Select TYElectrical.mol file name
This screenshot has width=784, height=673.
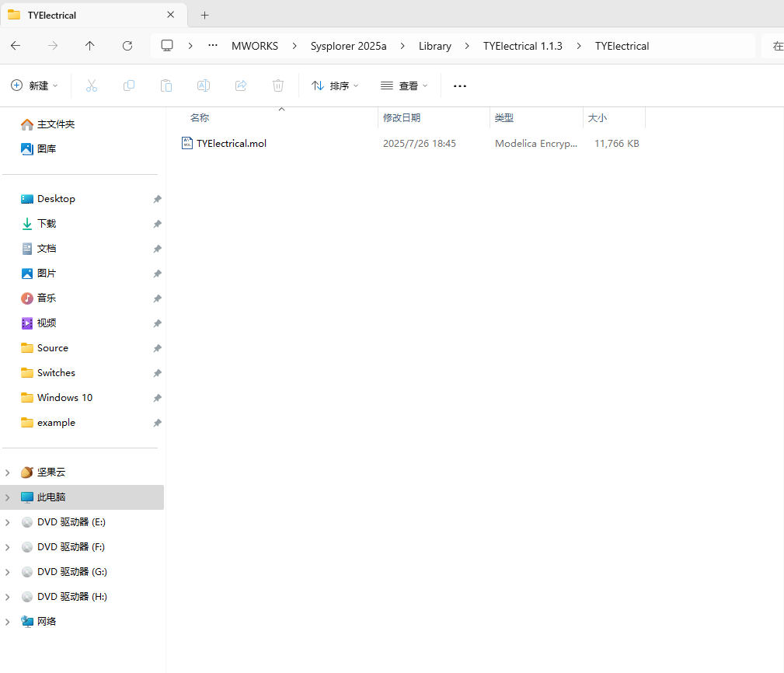tap(232, 144)
